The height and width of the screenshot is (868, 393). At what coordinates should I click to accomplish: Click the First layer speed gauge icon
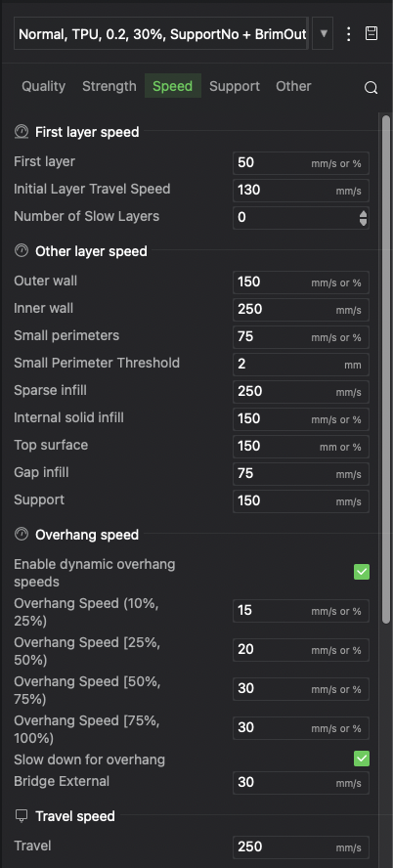pos(22,132)
